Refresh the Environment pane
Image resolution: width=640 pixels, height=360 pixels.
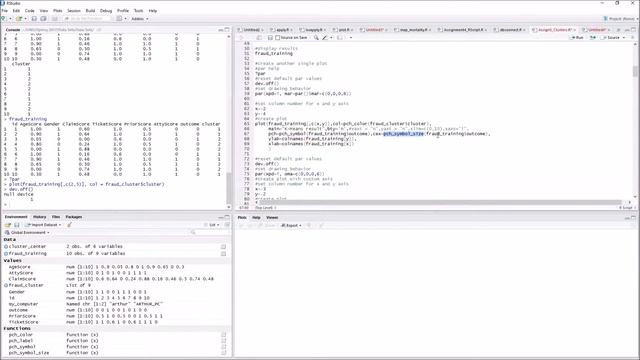pos(227,225)
